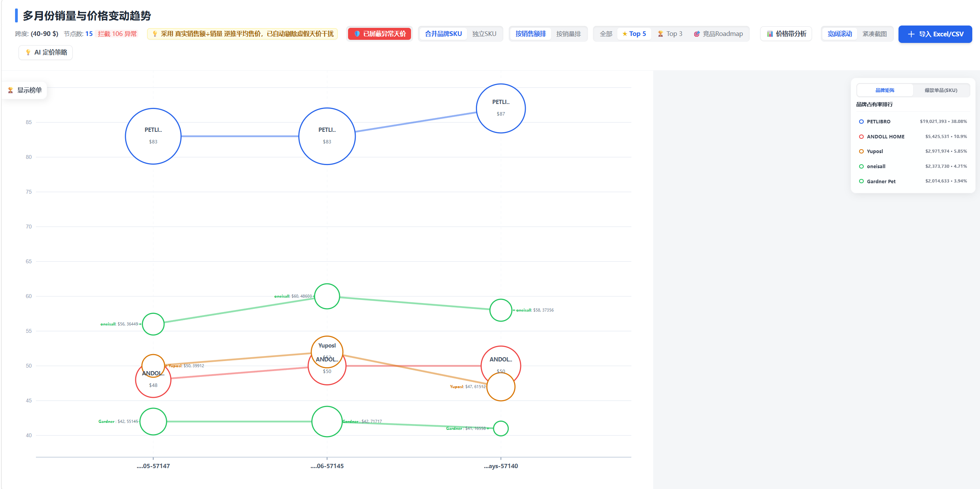Click the 品牌占有率排行 heading
Viewport: 980px width, 489px height.
[874, 104]
